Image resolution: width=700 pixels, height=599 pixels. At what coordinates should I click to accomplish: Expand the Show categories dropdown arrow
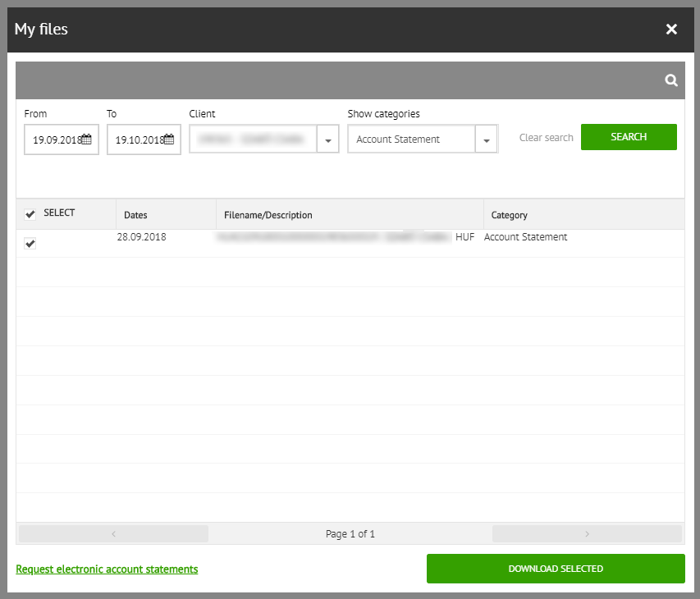point(487,140)
